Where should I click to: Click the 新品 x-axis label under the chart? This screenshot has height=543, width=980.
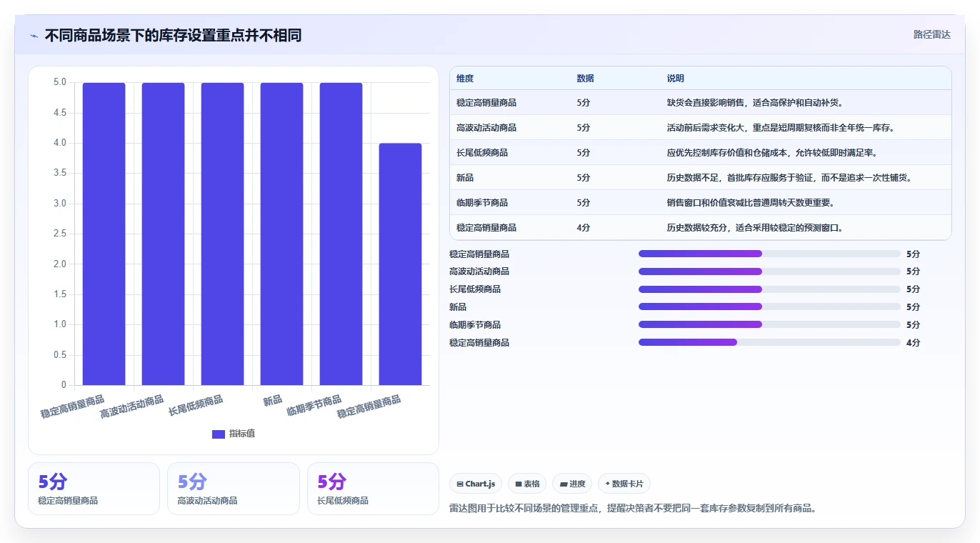(x=273, y=401)
